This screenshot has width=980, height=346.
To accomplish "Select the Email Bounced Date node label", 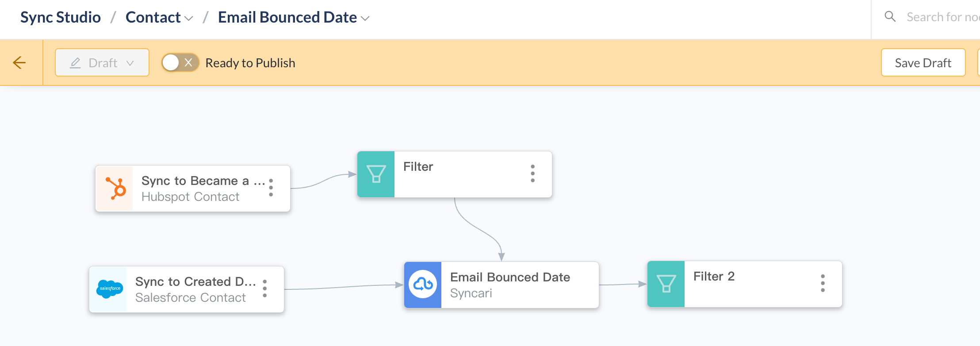I will point(510,277).
